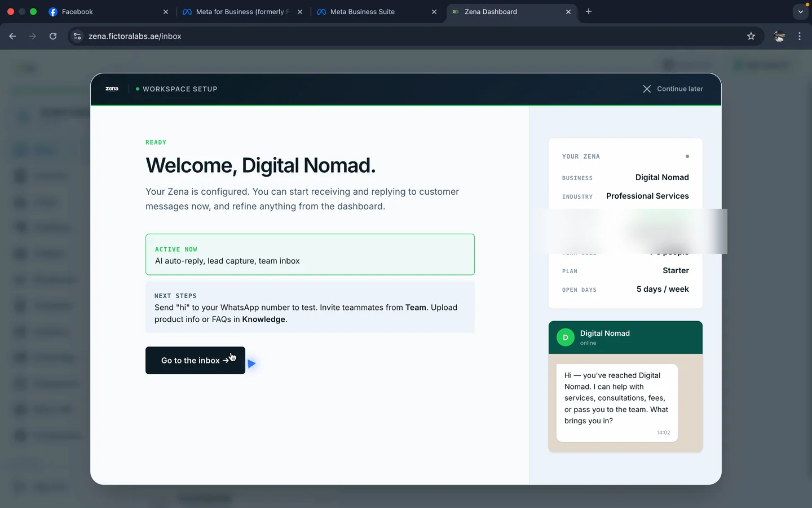Go forward in browser history
812x508 pixels.
click(x=33, y=36)
